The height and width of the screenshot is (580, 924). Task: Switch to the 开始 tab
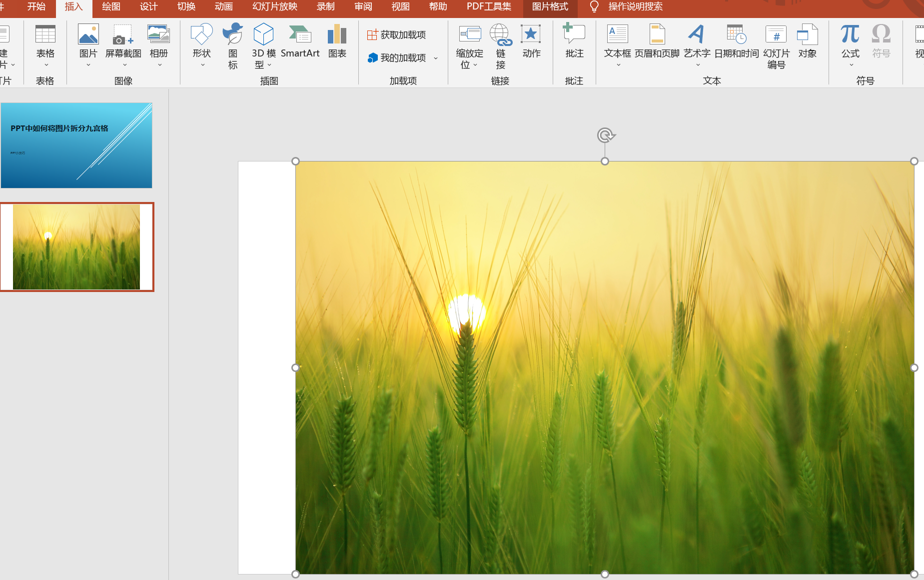pos(36,6)
